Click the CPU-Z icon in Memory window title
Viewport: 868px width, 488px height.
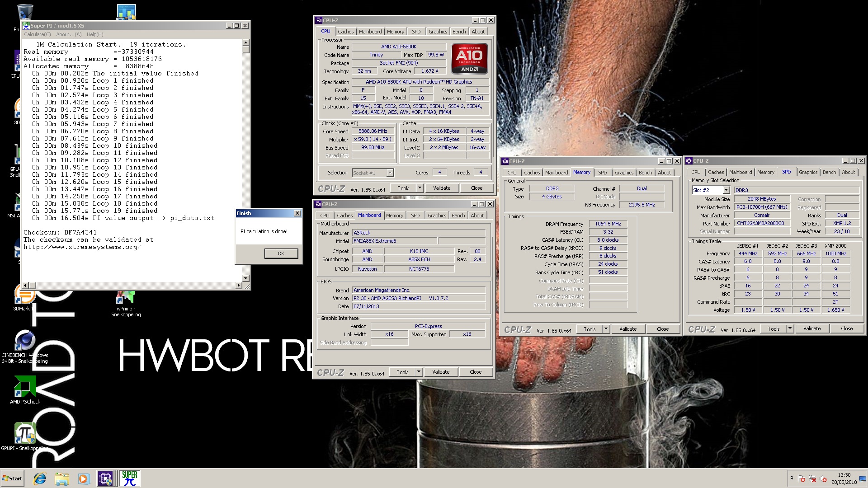click(x=505, y=161)
